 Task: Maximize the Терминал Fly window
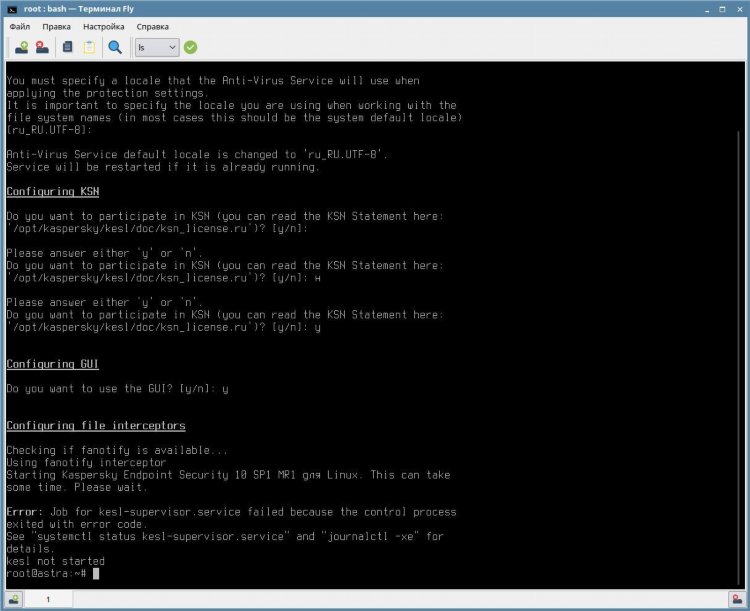[722, 9]
